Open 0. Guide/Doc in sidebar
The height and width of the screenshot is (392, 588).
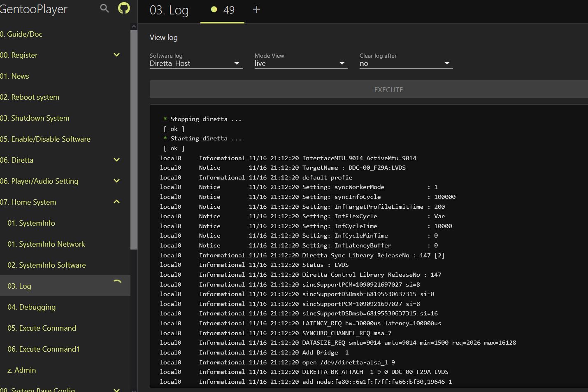point(21,34)
